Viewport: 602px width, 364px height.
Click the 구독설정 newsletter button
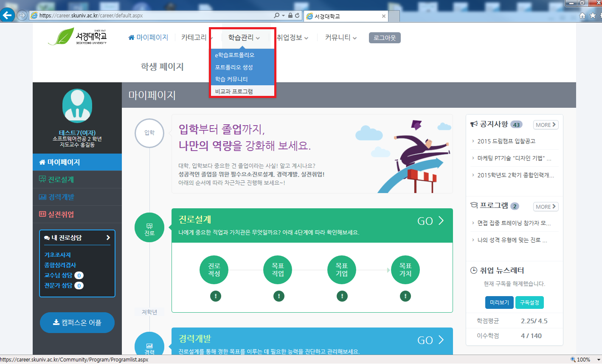[x=529, y=303]
